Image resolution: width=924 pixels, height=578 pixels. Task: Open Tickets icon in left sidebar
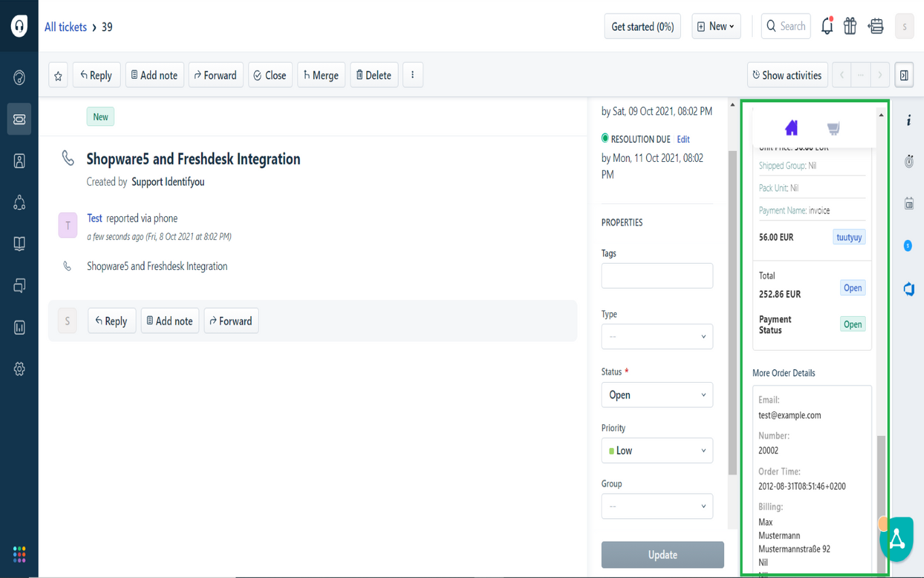pyautogui.click(x=19, y=119)
